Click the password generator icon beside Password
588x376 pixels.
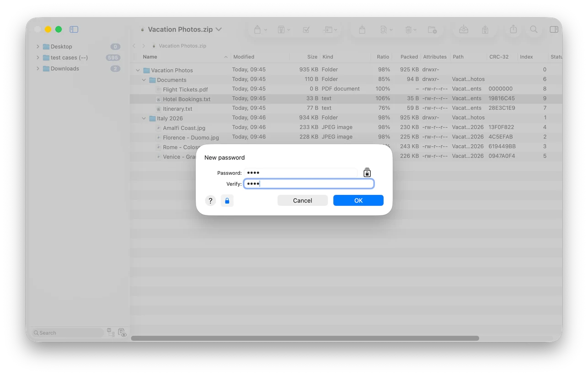click(x=367, y=172)
